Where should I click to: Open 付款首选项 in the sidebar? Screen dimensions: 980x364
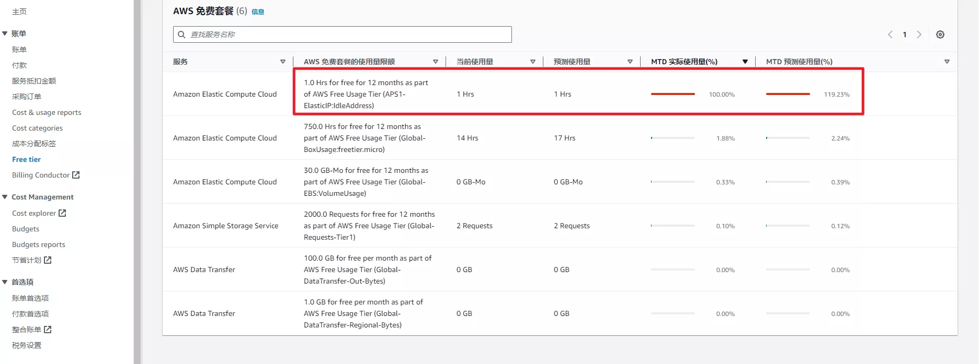click(30, 314)
